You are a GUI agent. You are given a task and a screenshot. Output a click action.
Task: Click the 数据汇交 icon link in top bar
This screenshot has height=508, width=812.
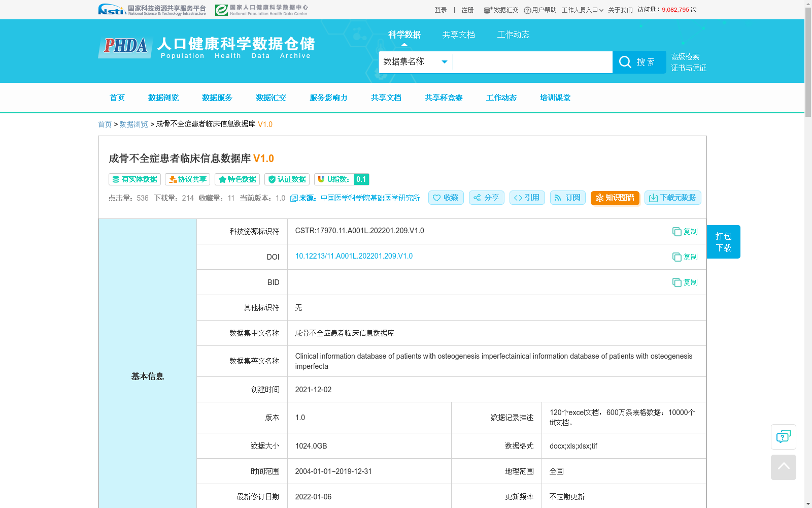(x=501, y=10)
